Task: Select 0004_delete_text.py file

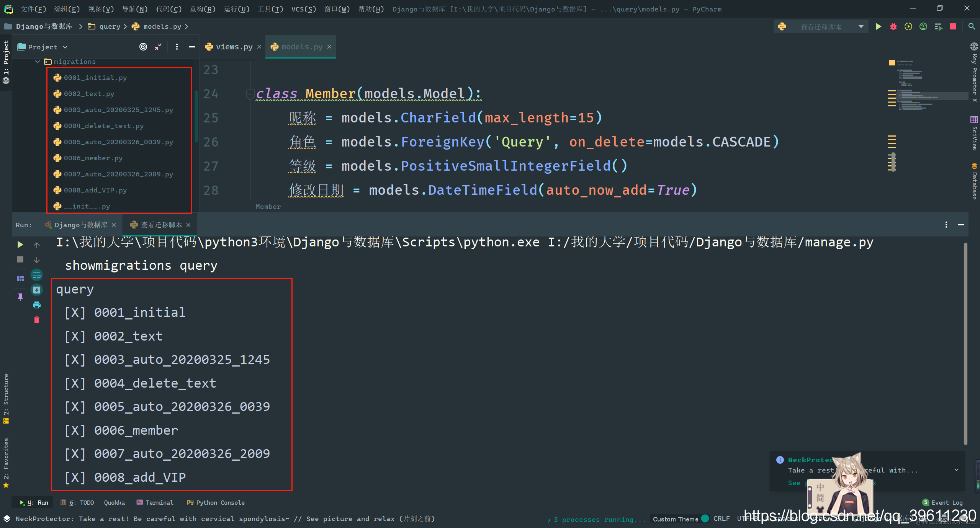Action: 103,126
